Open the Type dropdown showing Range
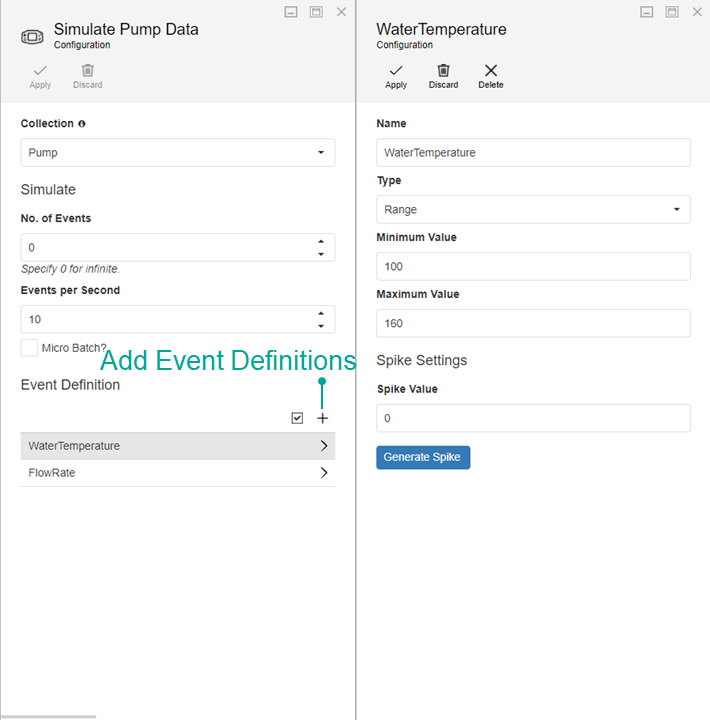 point(533,210)
